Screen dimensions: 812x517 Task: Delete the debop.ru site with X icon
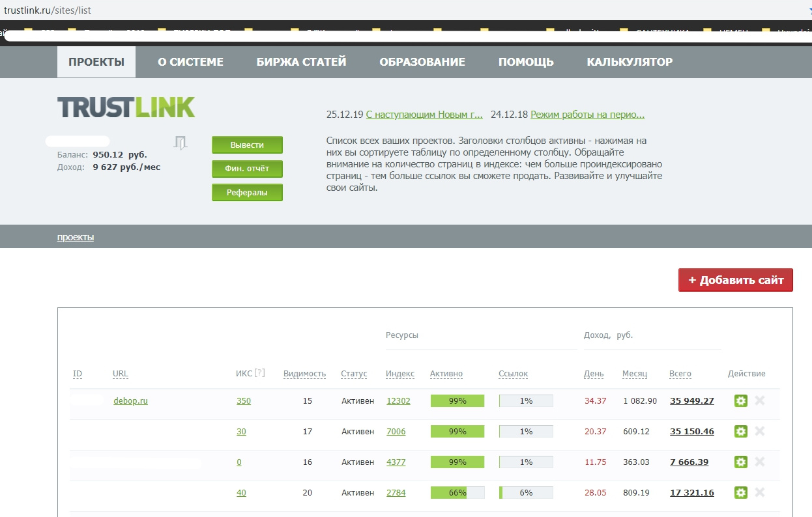pos(759,400)
